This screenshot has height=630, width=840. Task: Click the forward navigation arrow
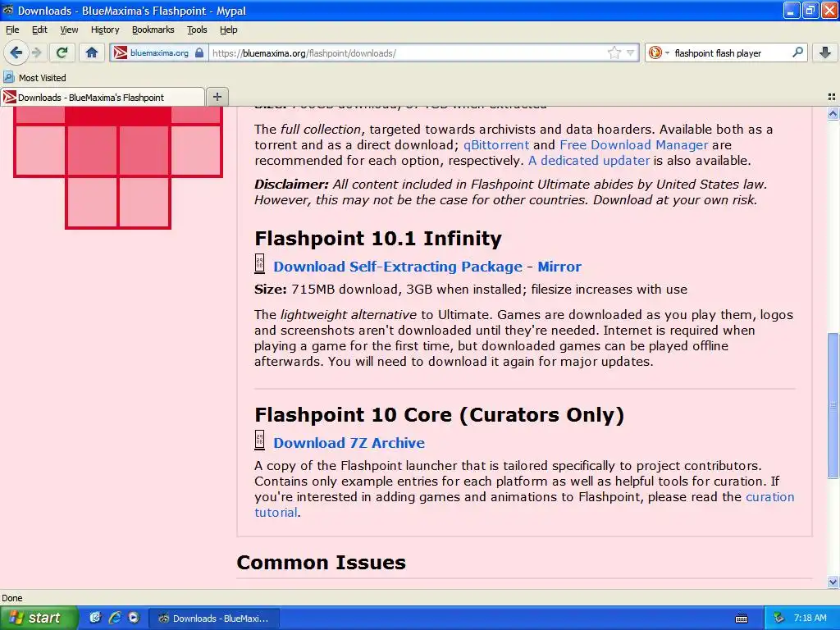[x=36, y=52]
